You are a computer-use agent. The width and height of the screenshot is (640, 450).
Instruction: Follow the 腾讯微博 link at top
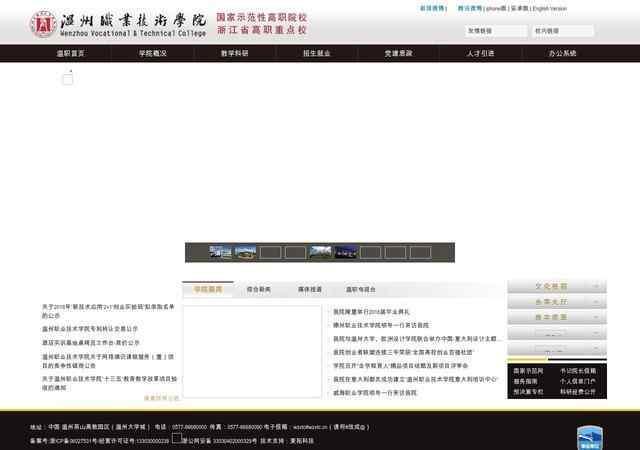pos(470,8)
